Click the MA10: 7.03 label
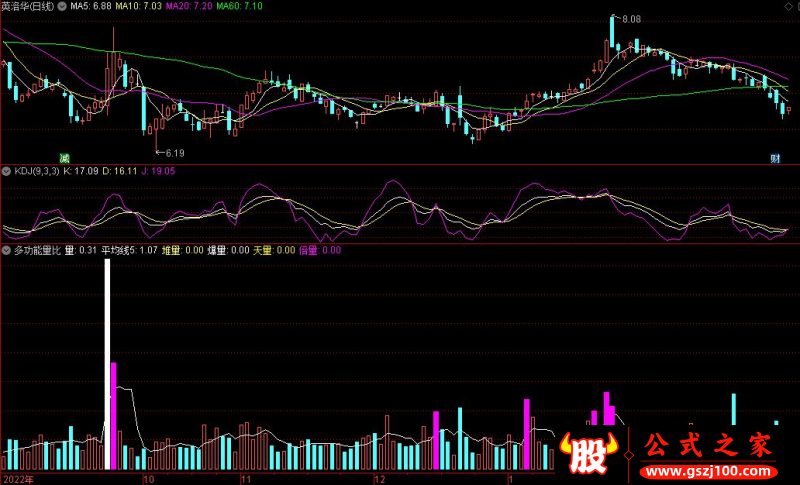Screen dimensions: 800x485 139,6
